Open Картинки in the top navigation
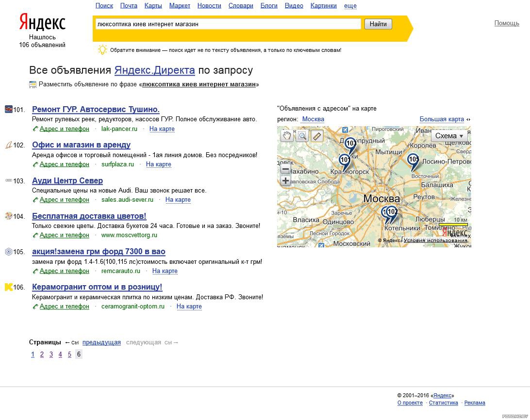The image size is (530, 420). [x=323, y=6]
